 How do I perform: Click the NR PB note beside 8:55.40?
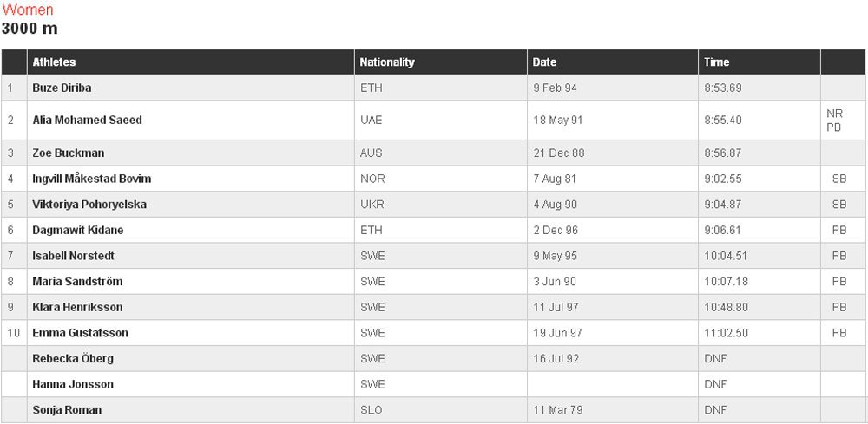pos(833,120)
